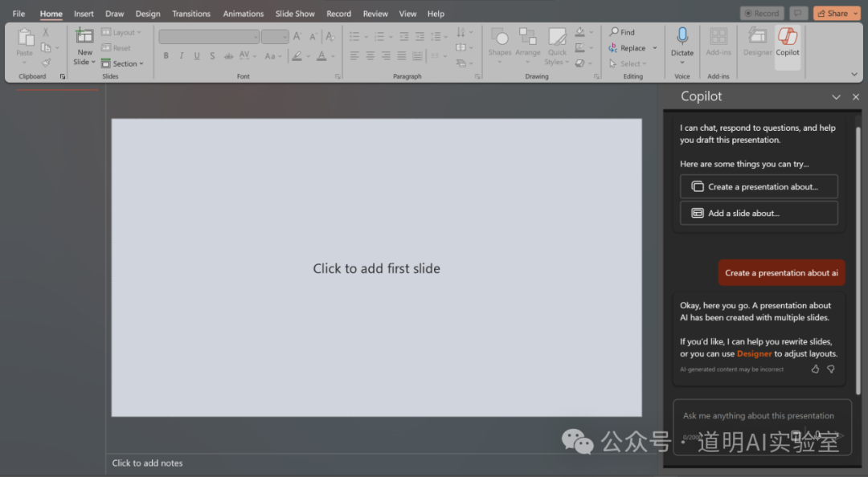Click 'Create a presentation about...' suggestion
The image size is (868, 477).
(x=759, y=186)
